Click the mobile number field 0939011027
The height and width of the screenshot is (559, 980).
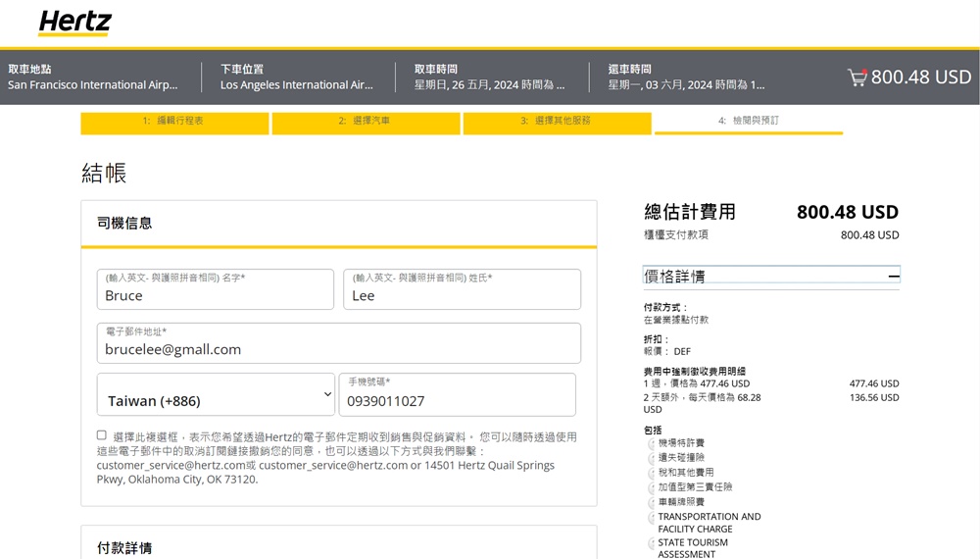click(457, 394)
